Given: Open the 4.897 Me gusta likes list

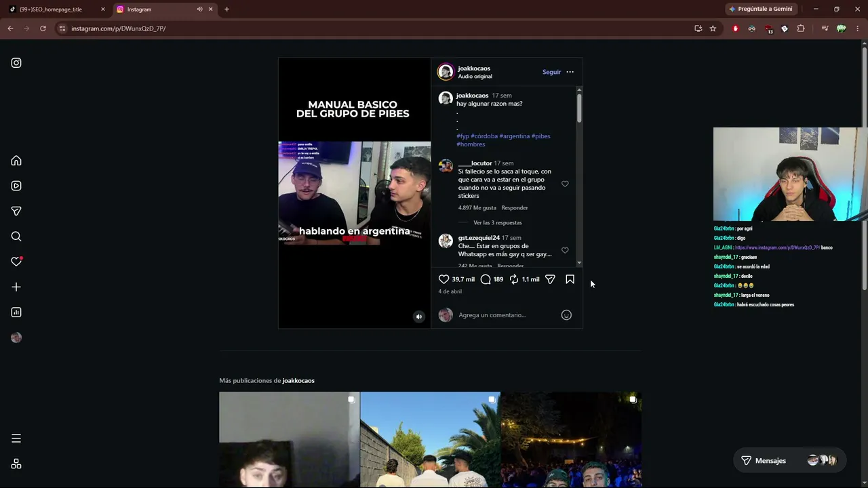Looking at the screenshot, I should click(477, 208).
